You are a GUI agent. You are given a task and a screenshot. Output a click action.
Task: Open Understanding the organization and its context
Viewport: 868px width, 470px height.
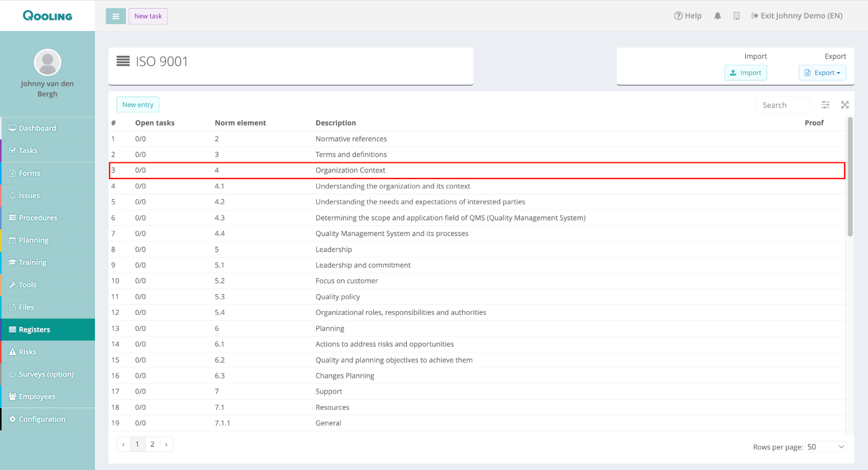pos(477,186)
